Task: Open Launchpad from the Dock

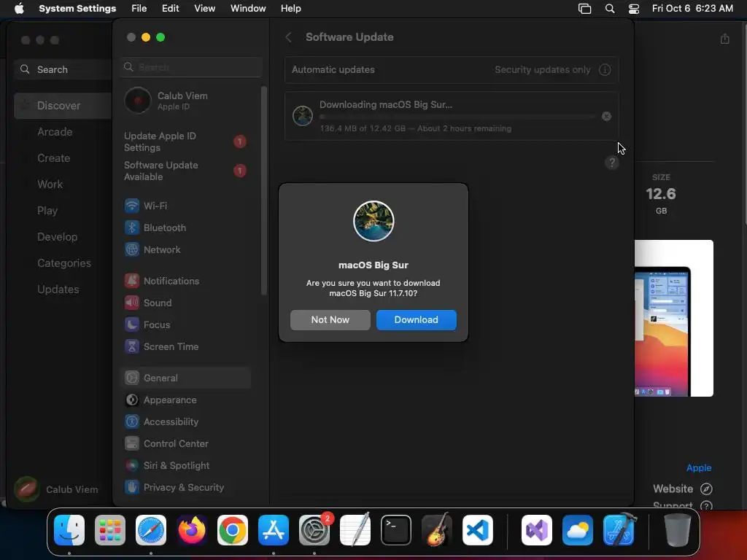Action: [x=110, y=530]
